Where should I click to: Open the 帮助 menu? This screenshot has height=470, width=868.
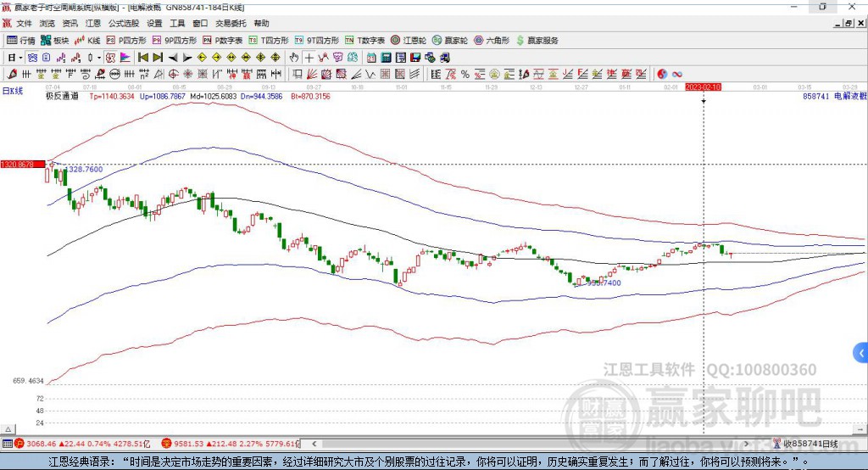click(x=261, y=23)
